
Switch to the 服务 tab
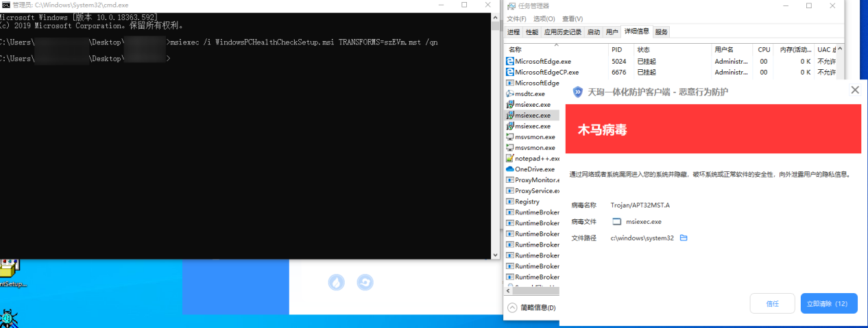[661, 32]
